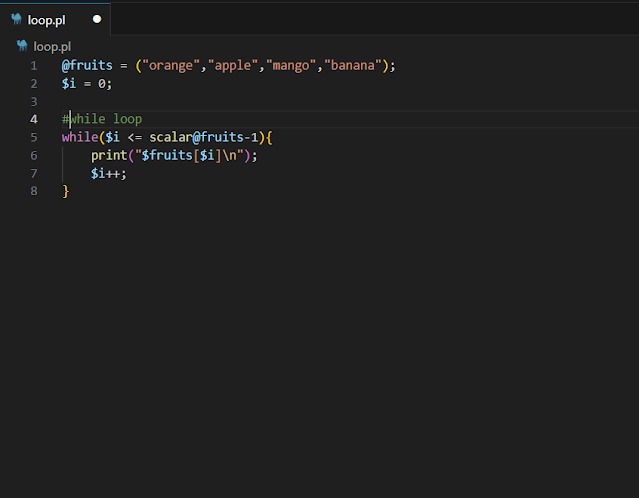Viewport: 639px width, 498px height.
Task: Click the scalar keyword on line 5
Action: [171, 137]
